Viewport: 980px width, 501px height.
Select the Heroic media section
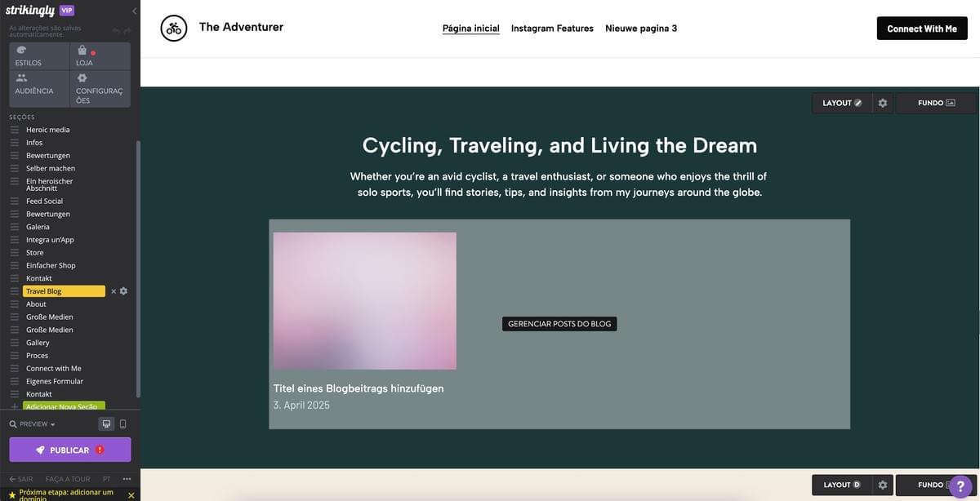pyautogui.click(x=47, y=130)
